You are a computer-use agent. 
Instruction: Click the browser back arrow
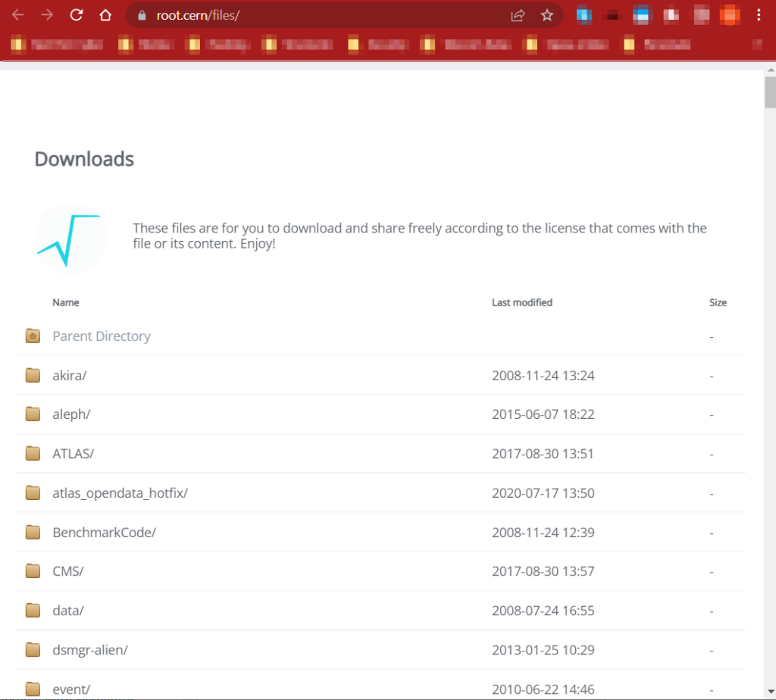(x=18, y=15)
